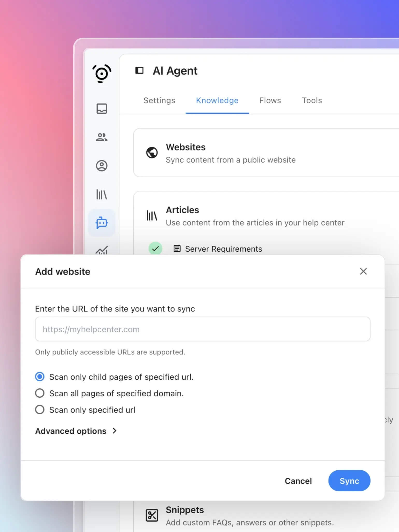Select 'Scan only child pages' radio option
Screen dimensions: 399x532
(x=40, y=377)
